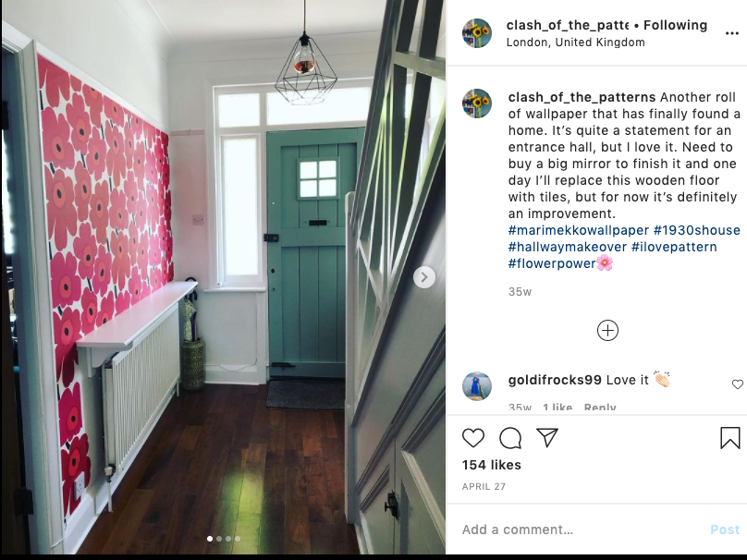
Task: View the London, United Kingdom location
Action: [x=575, y=43]
